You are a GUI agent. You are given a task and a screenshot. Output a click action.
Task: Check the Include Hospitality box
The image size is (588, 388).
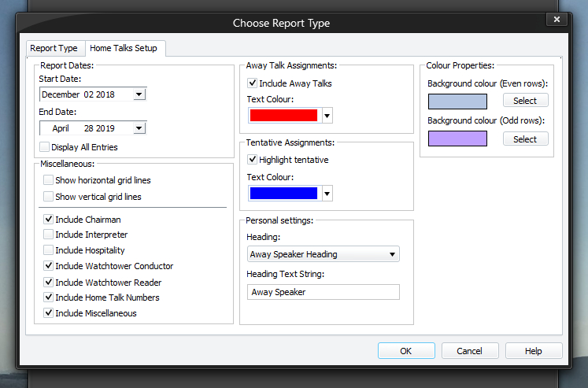point(49,250)
